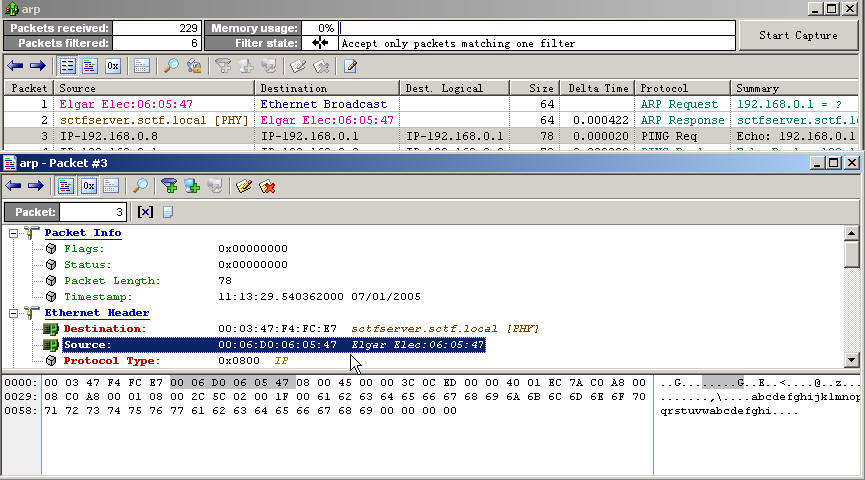
Task: Go to next packet in packet window
Action: pos(37,186)
